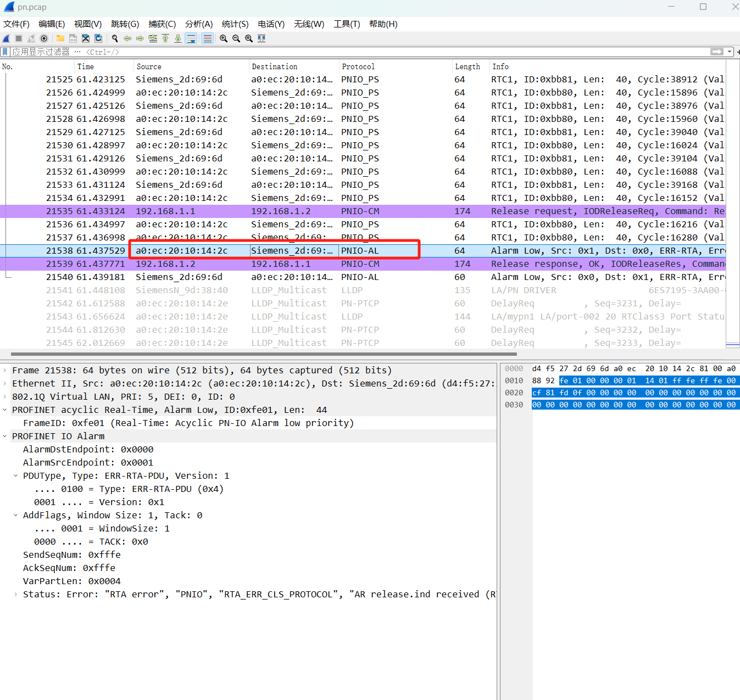Jump to the last packet
The image size is (740, 700).
(x=178, y=38)
